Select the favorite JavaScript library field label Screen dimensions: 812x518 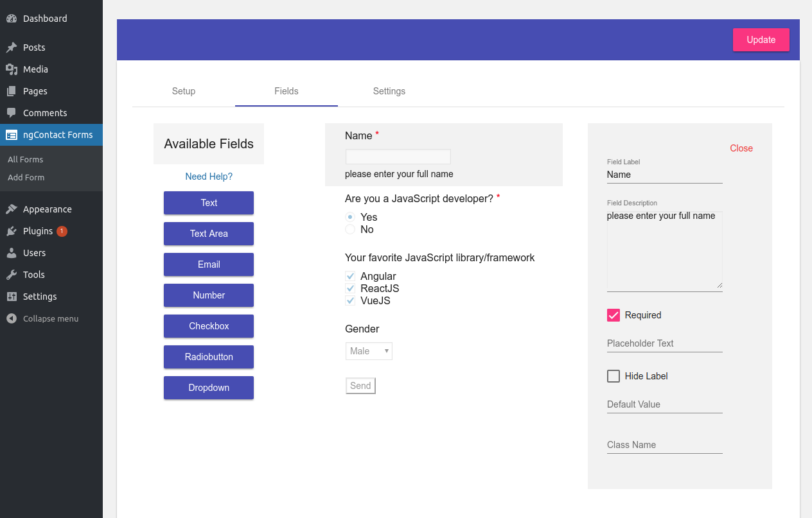(440, 258)
